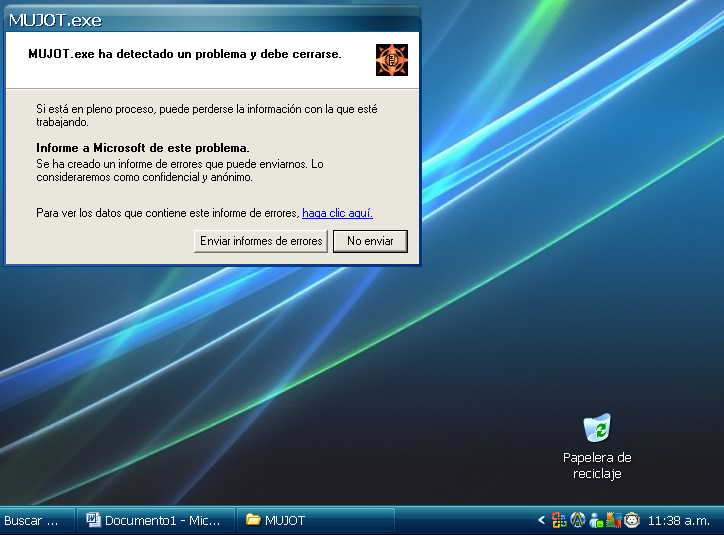Click the 11:38 a.m. system clock
The width and height of the screenshot is (724, 535).
click(679, 520)
